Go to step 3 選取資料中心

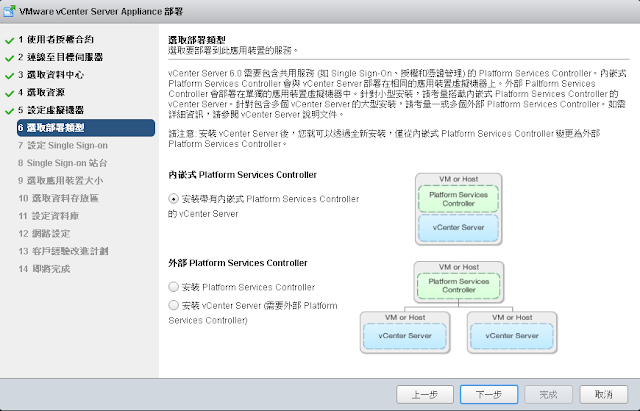51,75
